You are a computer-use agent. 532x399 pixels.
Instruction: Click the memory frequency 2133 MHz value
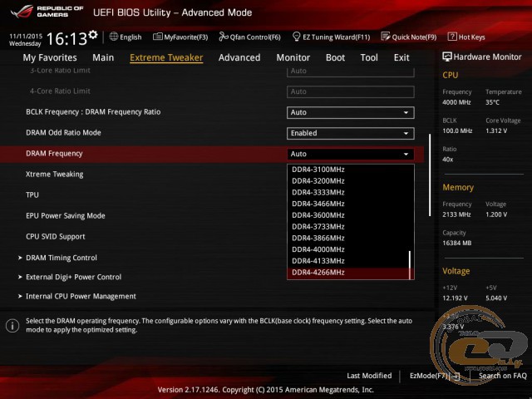456,214
